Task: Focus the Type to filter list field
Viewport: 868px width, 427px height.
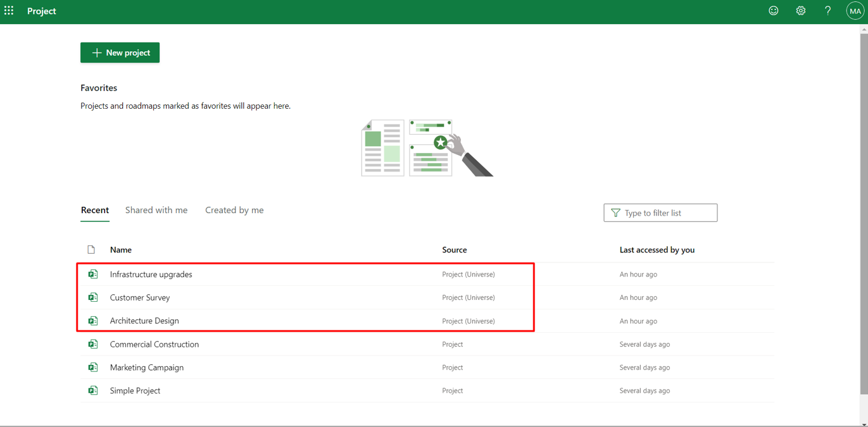Action: point(660,213)
